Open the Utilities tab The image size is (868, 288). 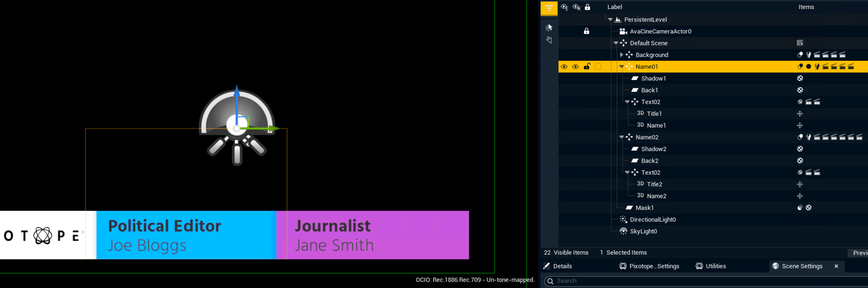point(711,266)
